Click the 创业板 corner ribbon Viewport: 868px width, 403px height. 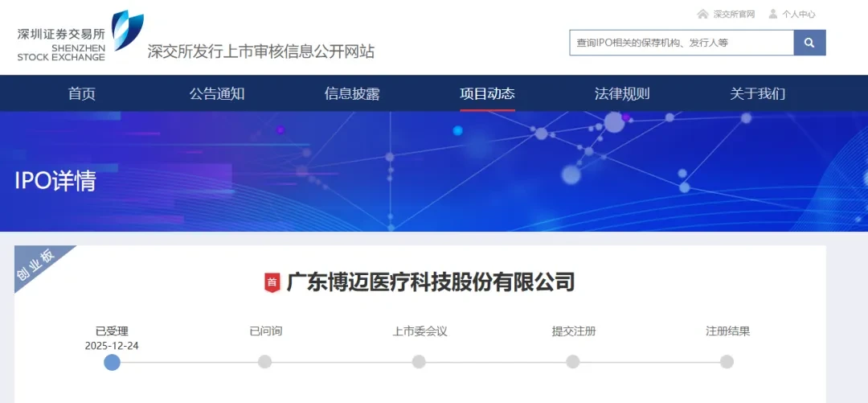click(x=39, y=265)
